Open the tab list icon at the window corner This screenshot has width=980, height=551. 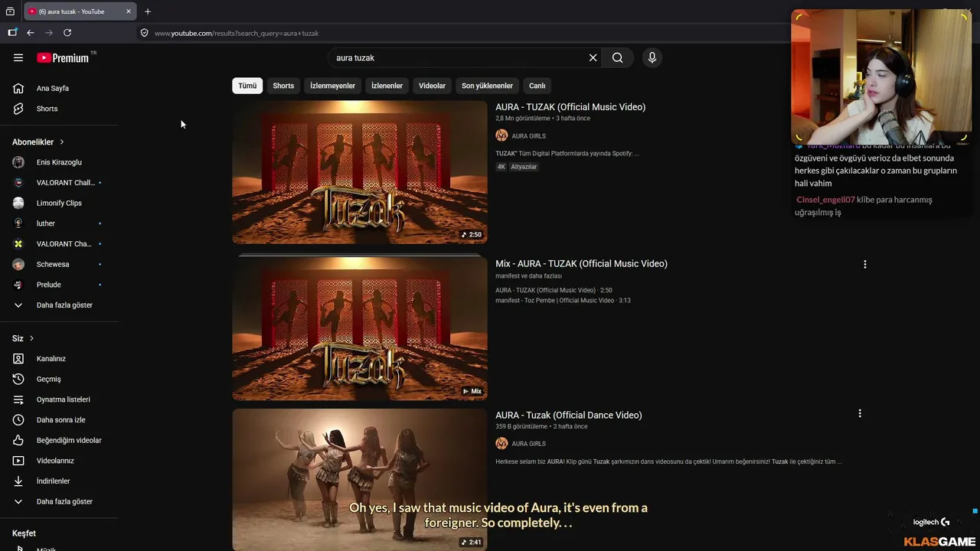tap(10, 11)
